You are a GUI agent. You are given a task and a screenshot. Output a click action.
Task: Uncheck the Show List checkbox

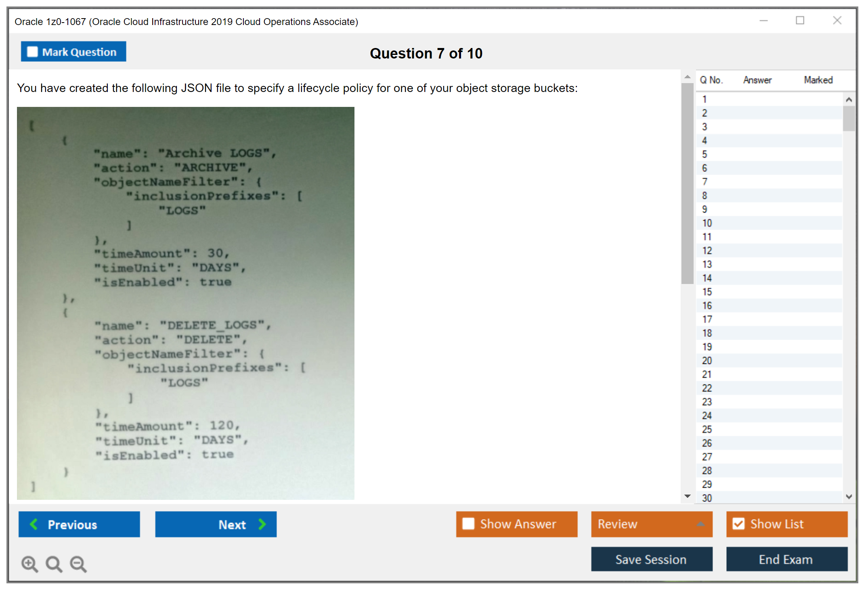738,524
